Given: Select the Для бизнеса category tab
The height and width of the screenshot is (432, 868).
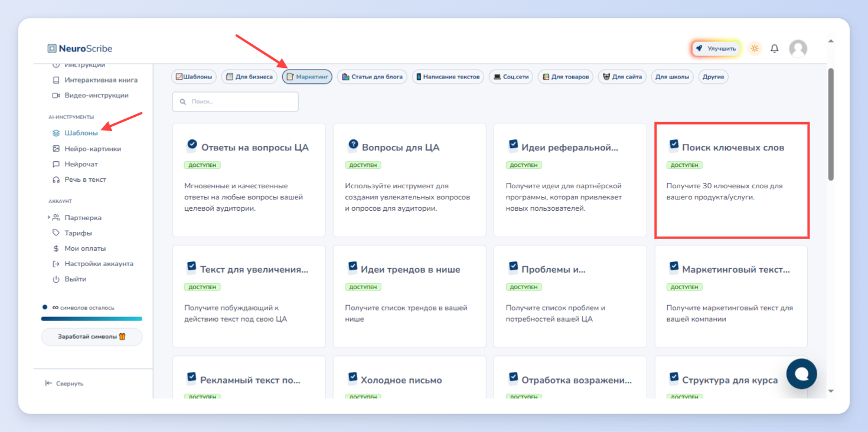Looking at the screenshot, I should (x=249, y=77).
